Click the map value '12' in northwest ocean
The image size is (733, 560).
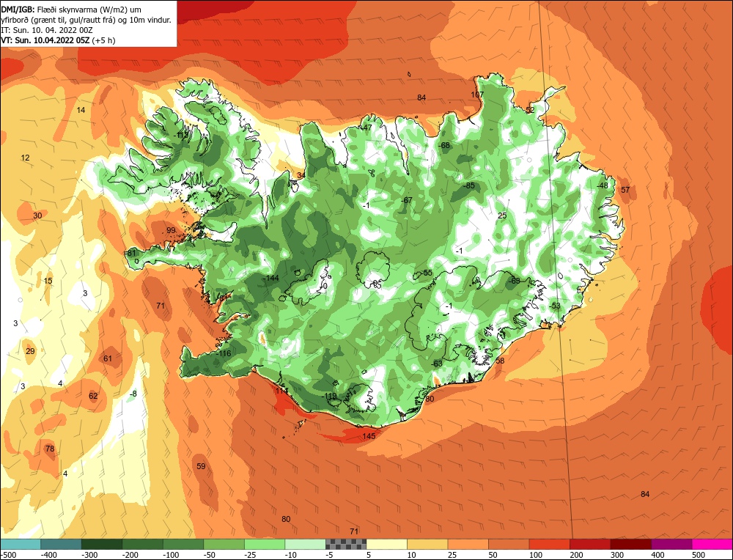point(25,158)
